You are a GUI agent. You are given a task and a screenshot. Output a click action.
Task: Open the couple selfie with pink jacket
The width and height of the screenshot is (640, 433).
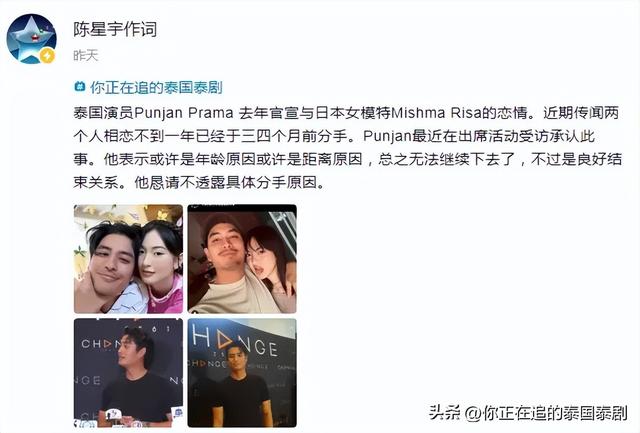pos(128,259)
